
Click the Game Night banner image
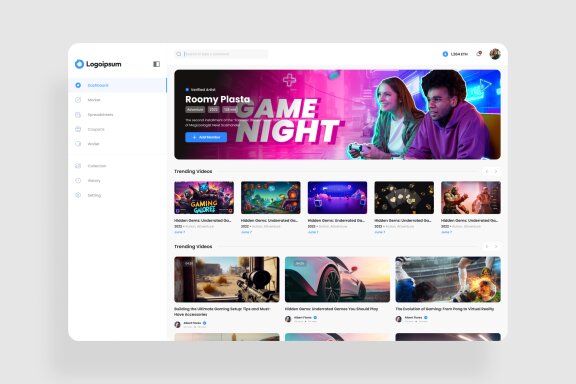coord(337,115)
